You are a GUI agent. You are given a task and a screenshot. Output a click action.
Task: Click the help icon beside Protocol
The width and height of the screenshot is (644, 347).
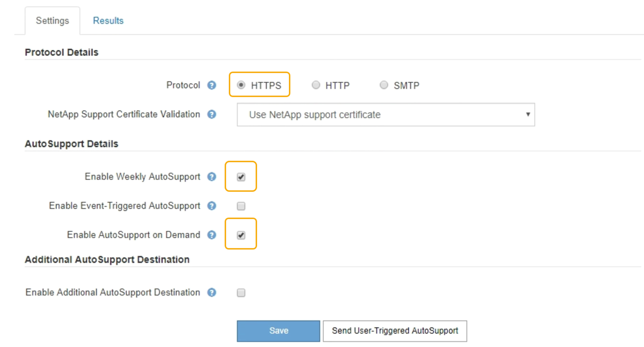[212, 85]
